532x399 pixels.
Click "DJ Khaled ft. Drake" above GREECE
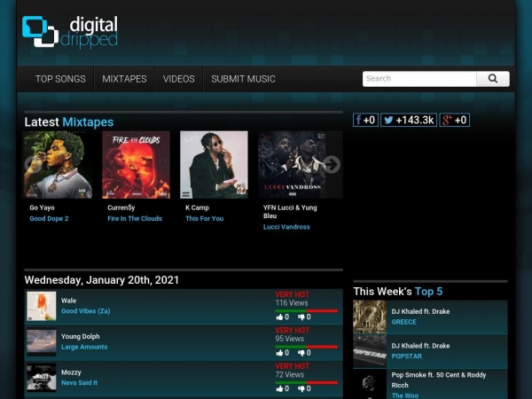(x=420, y=311)
